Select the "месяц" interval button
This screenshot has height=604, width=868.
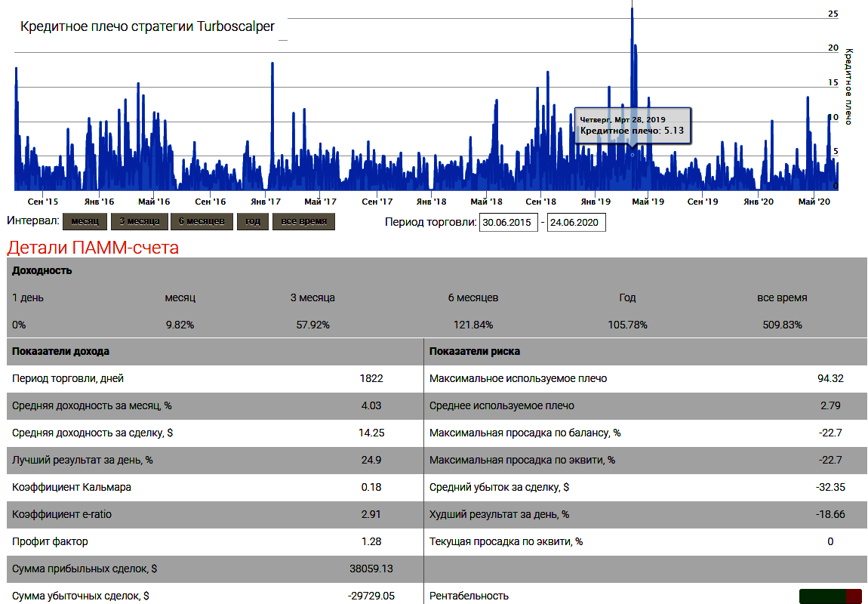point(85,221)
